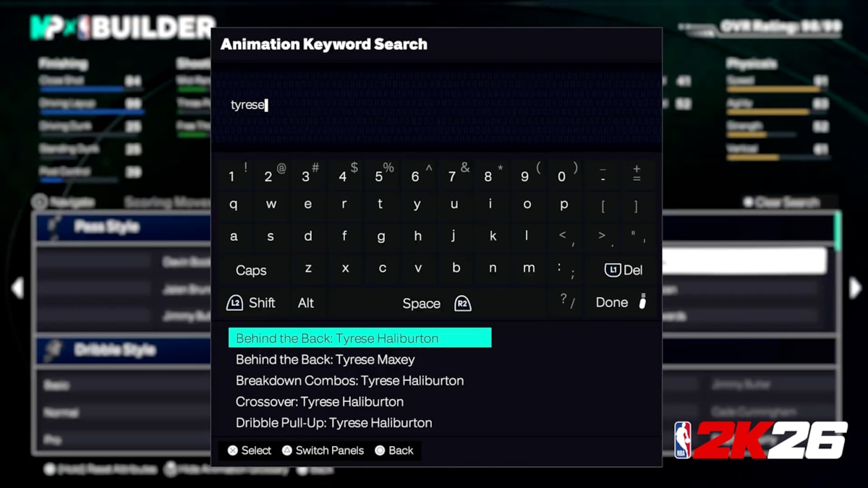Click the R2 icon on the Space key

coord(463,304)
